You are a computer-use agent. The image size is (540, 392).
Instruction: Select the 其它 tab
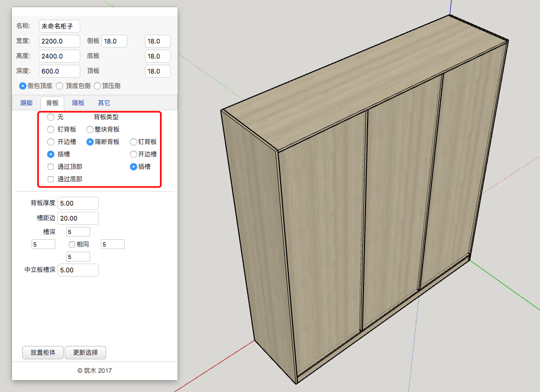pos(104,103)
